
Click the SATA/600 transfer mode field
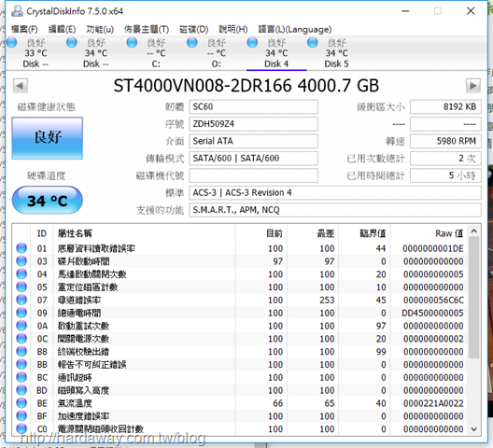pos(253,158)
